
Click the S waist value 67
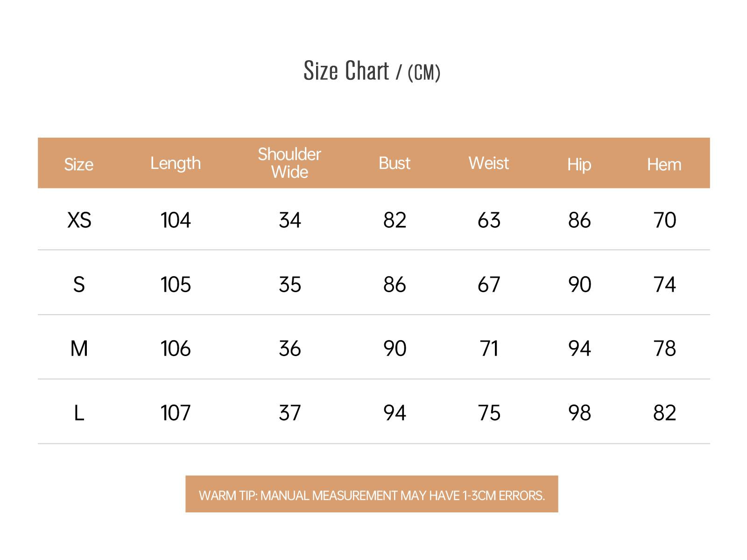489,285
